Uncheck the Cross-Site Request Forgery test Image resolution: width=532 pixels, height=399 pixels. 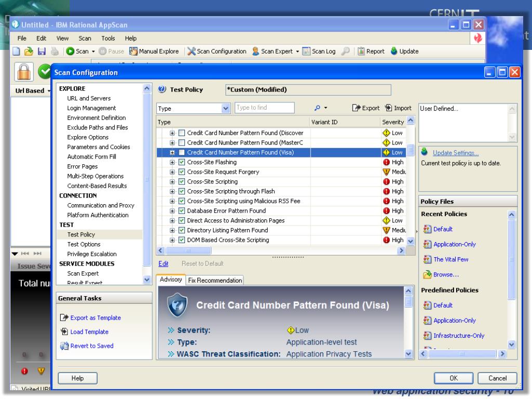(182, 172)
